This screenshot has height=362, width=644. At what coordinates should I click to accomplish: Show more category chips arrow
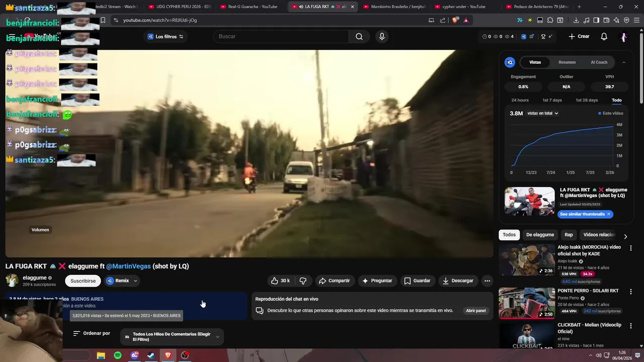[x=625, y=236]
